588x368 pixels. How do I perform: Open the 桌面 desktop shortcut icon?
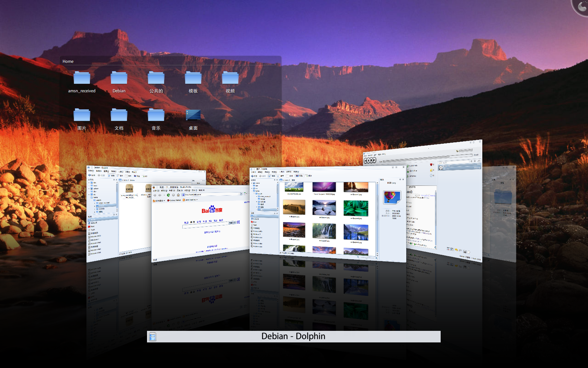coord(193,119)
